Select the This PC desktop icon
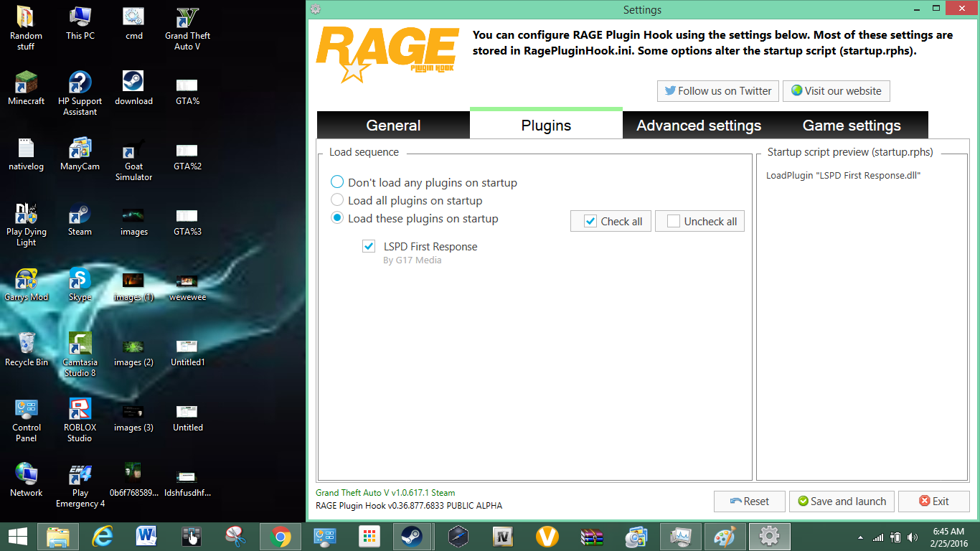 coord(80,24)
